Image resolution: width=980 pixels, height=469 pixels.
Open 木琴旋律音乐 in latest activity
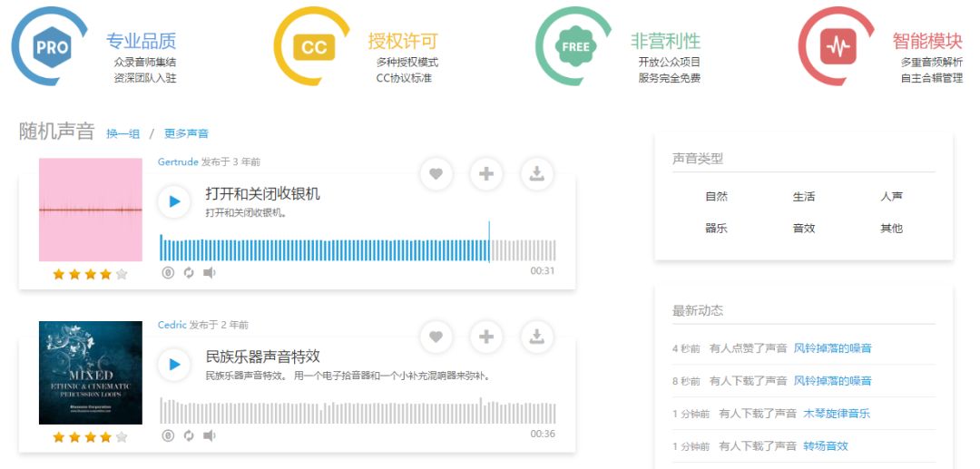pyautogui.click(x=836, y=414)
